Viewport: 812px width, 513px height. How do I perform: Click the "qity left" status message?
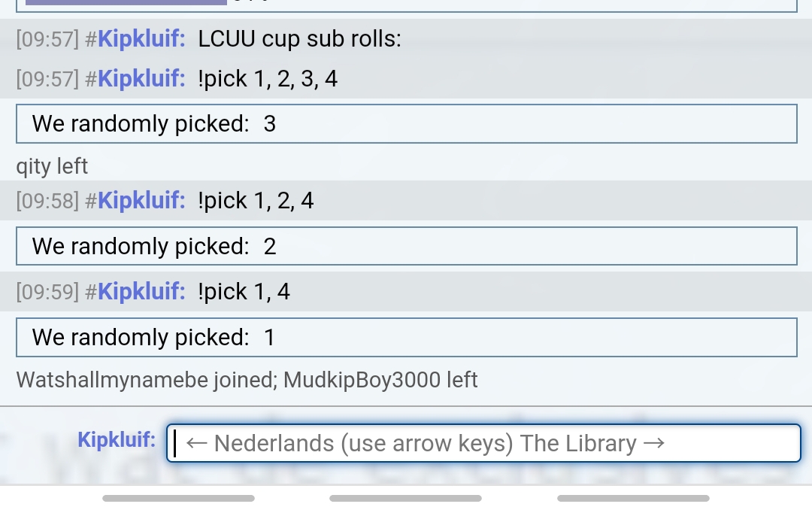(53, 165)
